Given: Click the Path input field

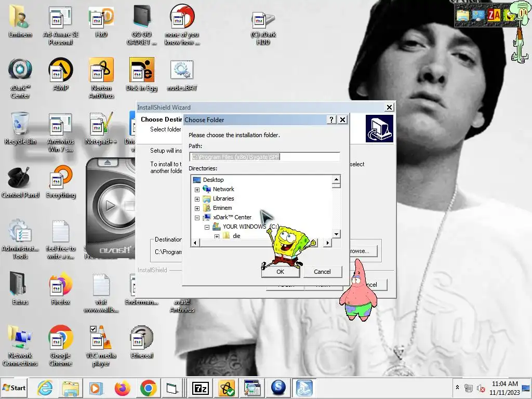Looking at the screenshot, I should (264, 157).
